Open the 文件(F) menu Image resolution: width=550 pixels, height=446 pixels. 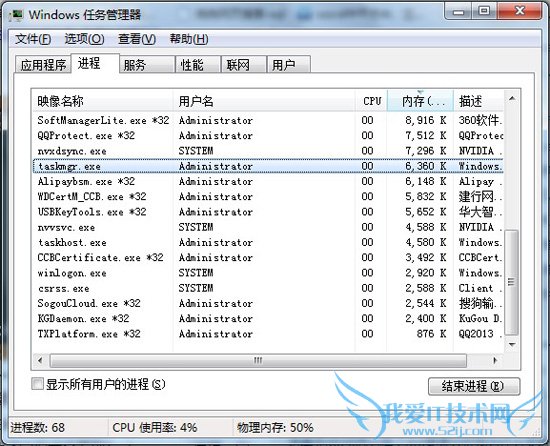(x=33, y=39)
